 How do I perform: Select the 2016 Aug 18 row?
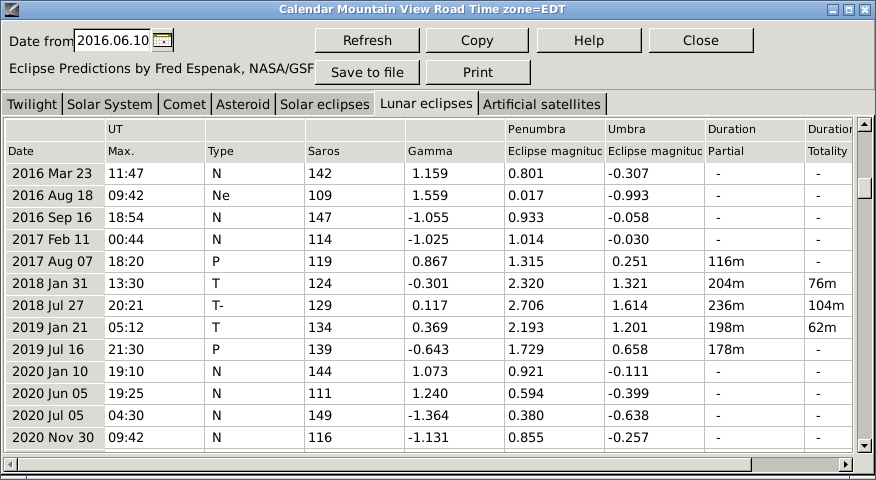tap(429, 196)
